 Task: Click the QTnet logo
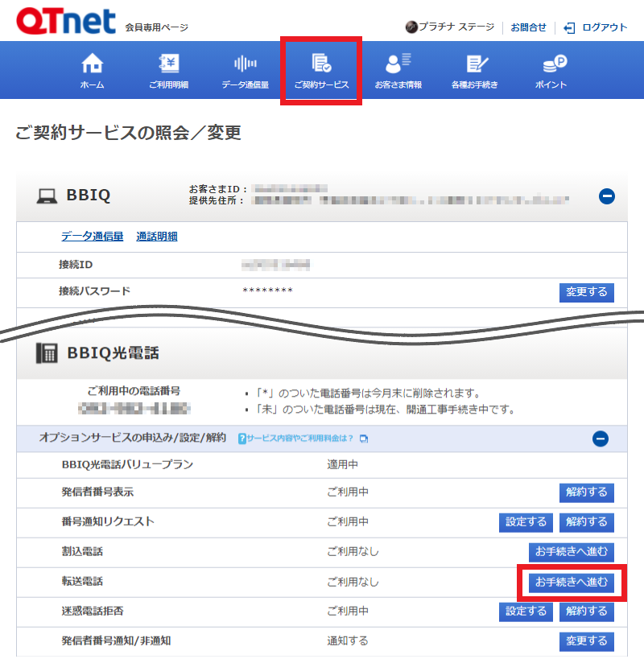[x=65, y=21]
